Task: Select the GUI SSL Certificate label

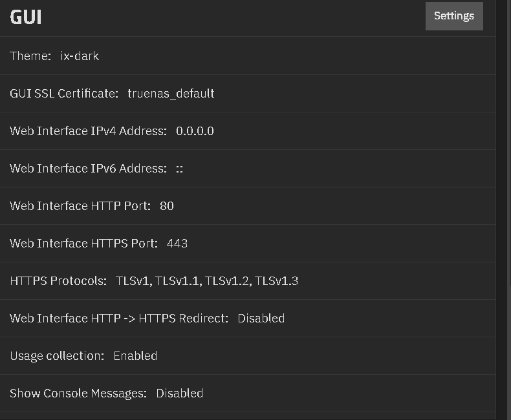Action: pos(64,94)
